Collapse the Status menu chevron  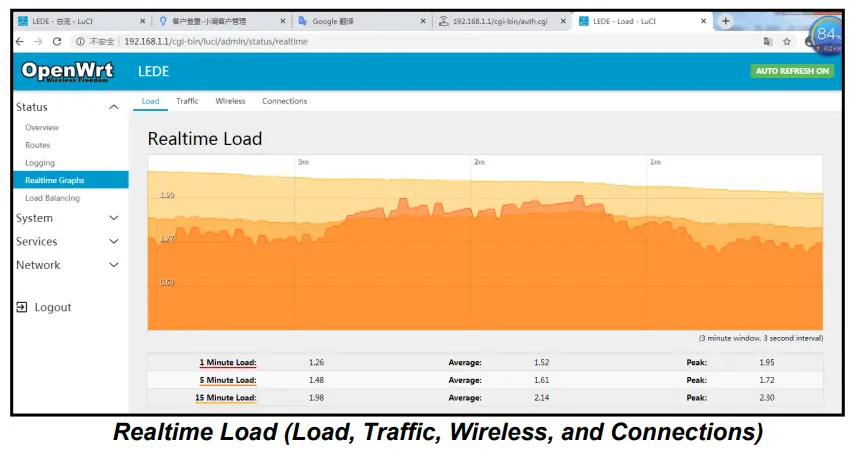pos(114,107)
